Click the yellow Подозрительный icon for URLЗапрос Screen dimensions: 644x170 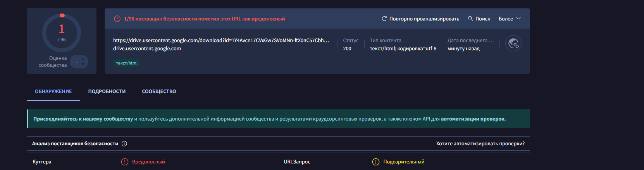point(376,162)
